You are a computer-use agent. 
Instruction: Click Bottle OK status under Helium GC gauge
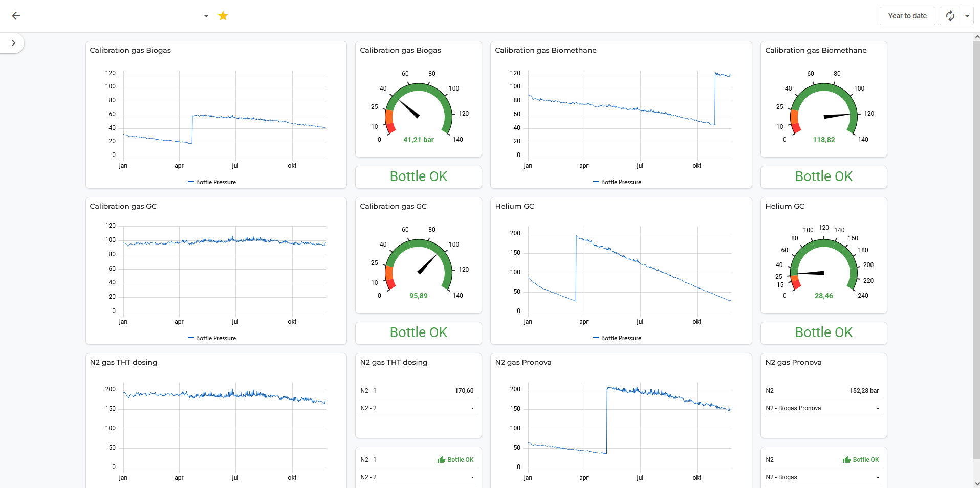coord(824,332)
